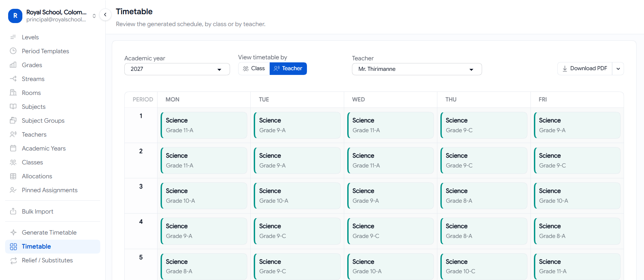Click the Levels sidebar icon
644x280 pixels.
click(13, 37)
